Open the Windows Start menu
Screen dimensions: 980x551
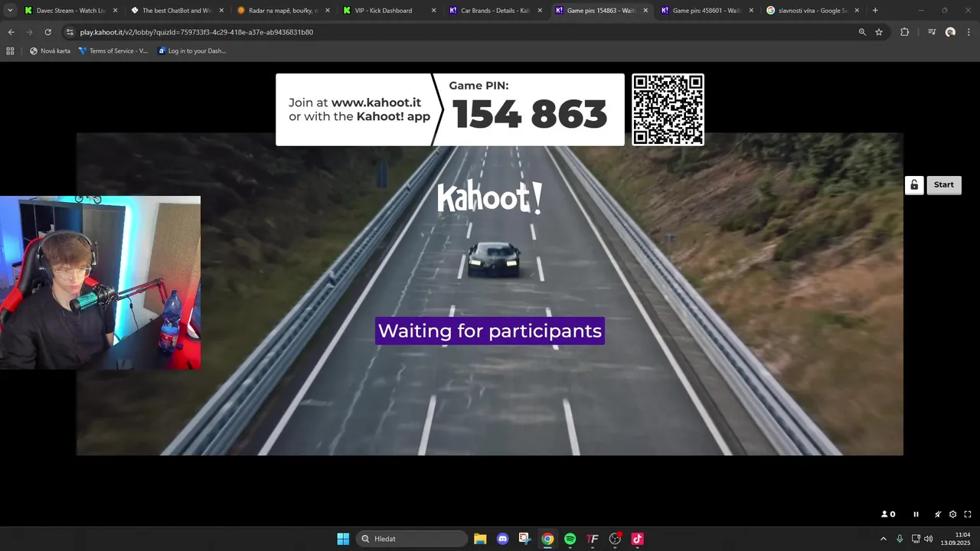(343, 539)
